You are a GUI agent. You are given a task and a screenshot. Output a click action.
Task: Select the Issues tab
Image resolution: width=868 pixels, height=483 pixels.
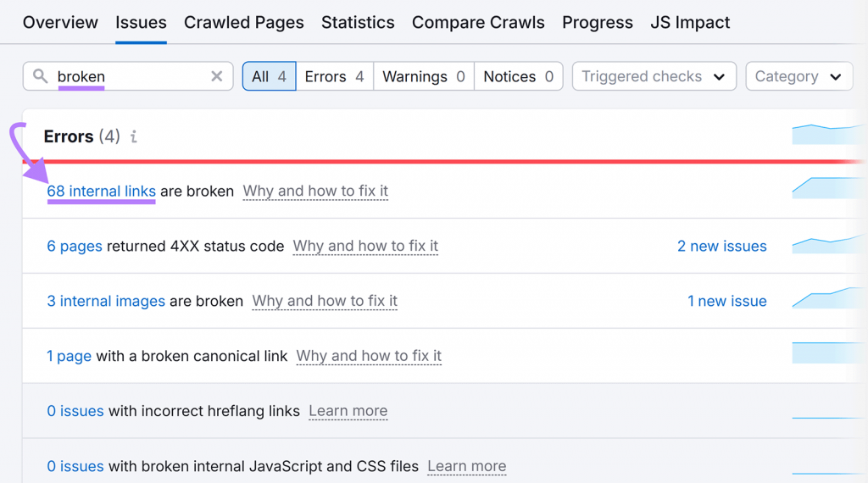(x=141, y=22)
